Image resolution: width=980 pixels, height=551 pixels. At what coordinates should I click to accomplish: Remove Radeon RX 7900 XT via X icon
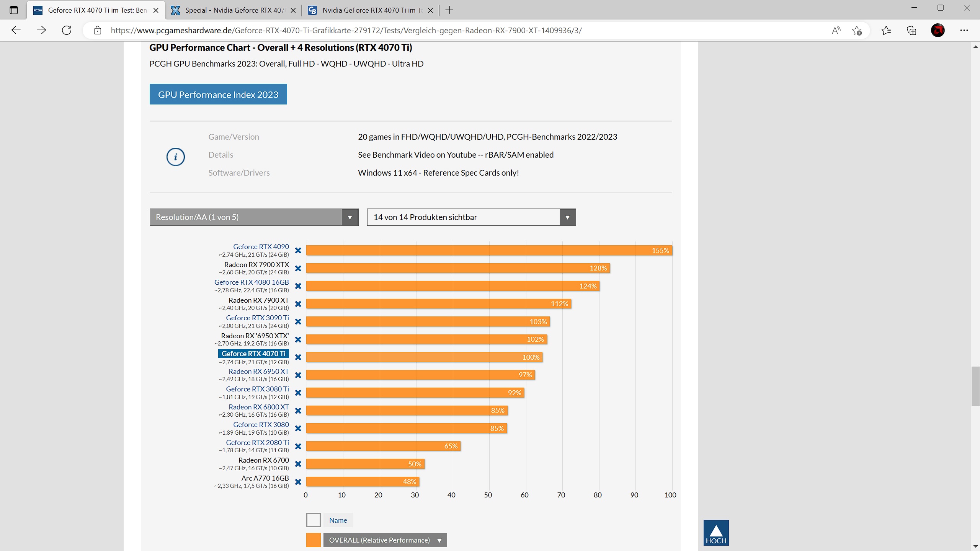point(298,304)
